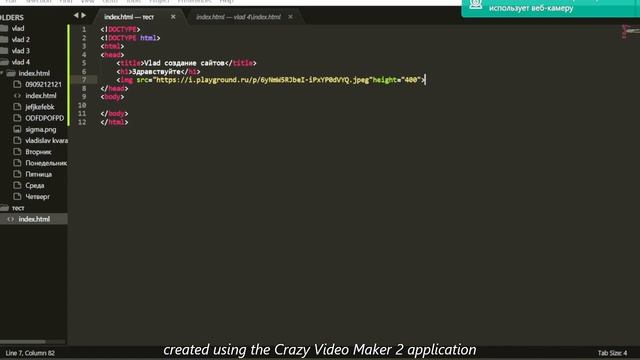Click the vlad folder icon
The width and height of the screenshot is (640, 360).
(4, 28)
